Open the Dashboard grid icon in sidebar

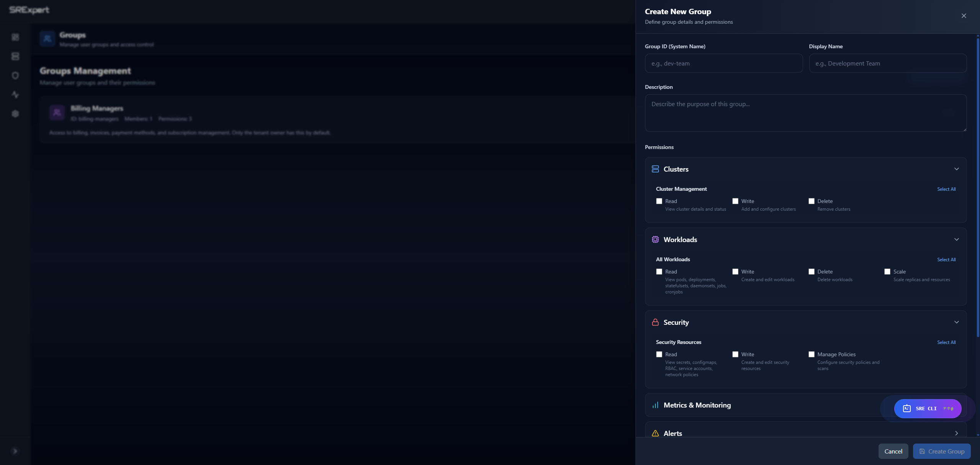coord(15,37)
